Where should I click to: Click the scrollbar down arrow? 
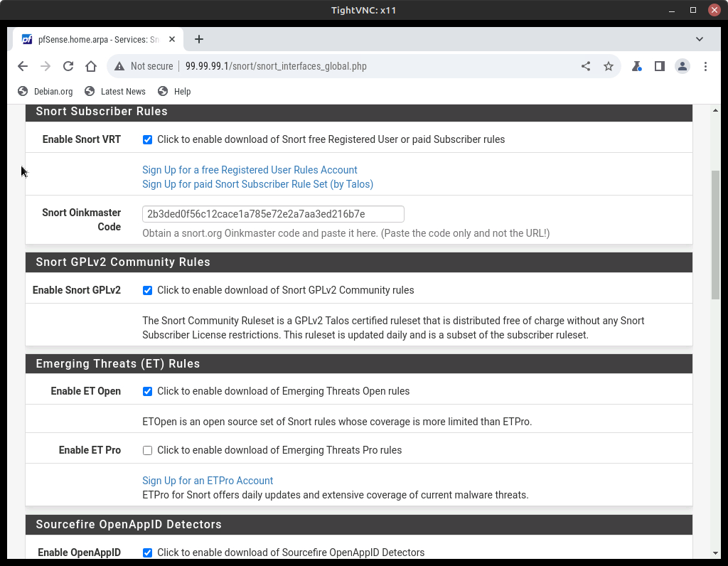pos(715,553)
